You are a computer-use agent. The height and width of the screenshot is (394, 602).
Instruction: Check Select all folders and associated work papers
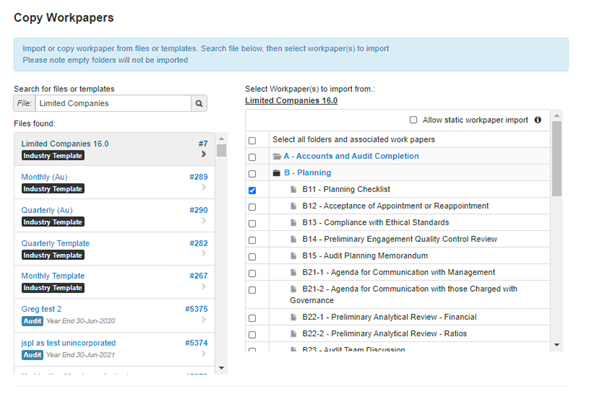point(252,141)
